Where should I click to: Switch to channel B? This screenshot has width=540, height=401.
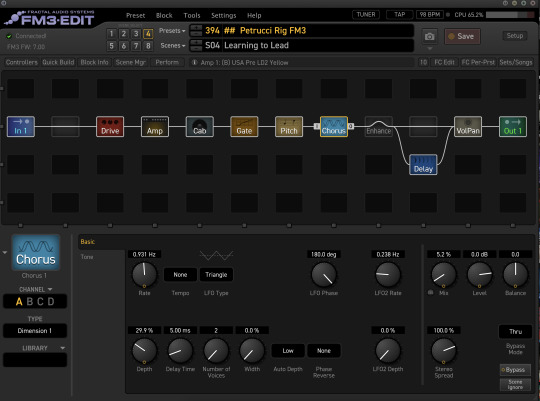tap(30, 302)
